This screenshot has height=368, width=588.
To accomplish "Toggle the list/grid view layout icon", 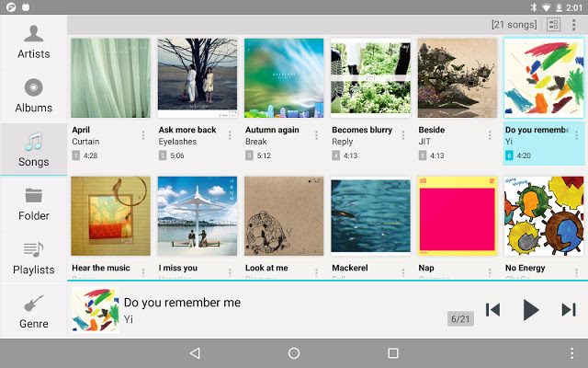I will (x=553, y=25).
